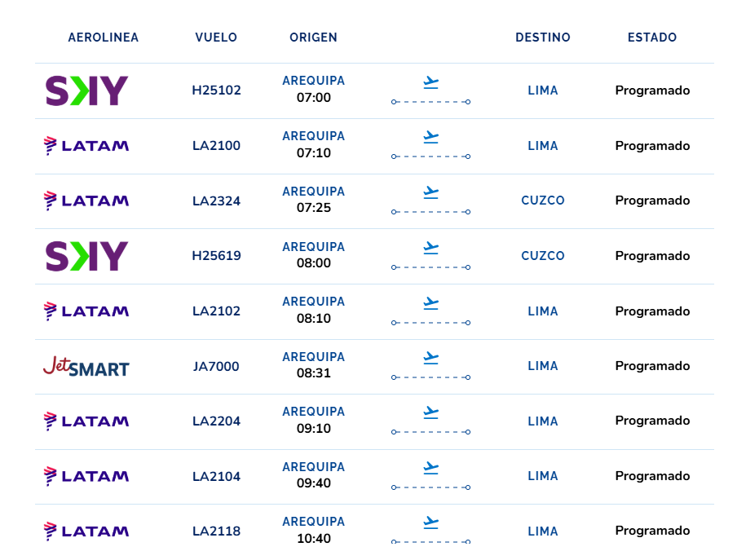Click the departure plane icon for flight JA7000
Viewport: 746px width, 560px height.
pyautogui.click(x=431, y=358)
